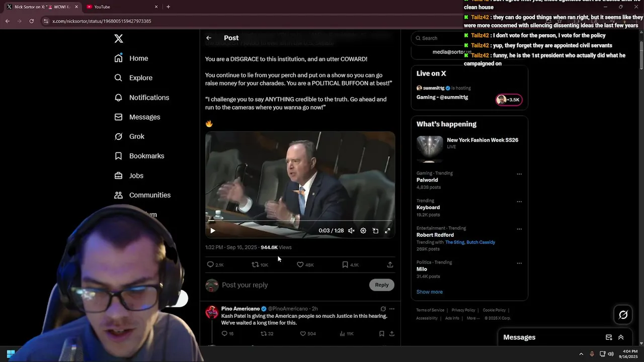Viewport: 644px width, 362px height.
Task: Share Pino Americano's comment
Action: pyautogui.click(x=391, y=334)
